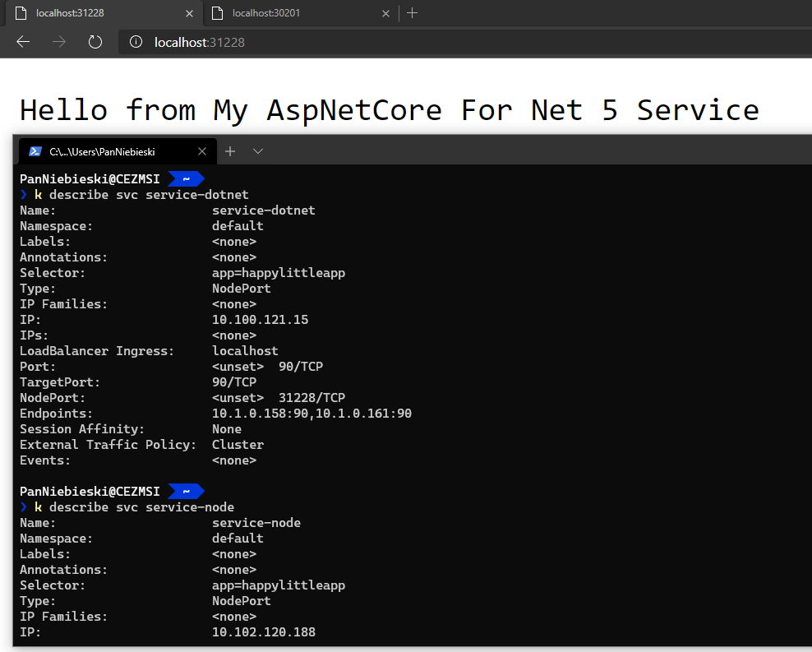The width and height of the screenshot is (812, 652).
Task: Click the IP value 10.100.121.15
Action: (260, 320)
